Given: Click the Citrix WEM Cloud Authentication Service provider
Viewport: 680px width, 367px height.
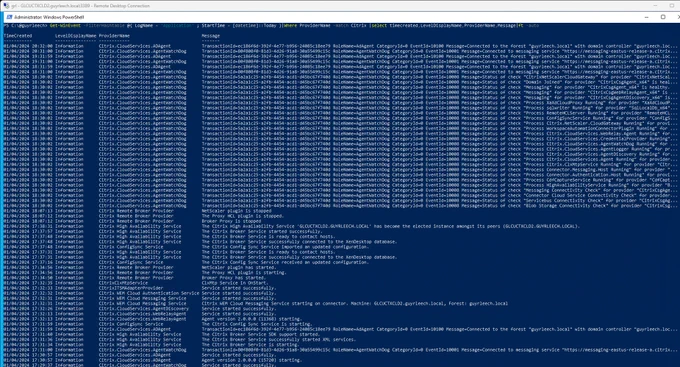Looking at the screenshot, I should click(x=149, y=293).
